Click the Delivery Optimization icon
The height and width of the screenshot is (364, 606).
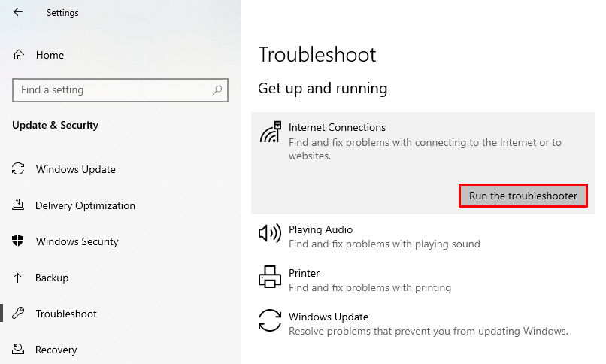[x=20, y=205]
